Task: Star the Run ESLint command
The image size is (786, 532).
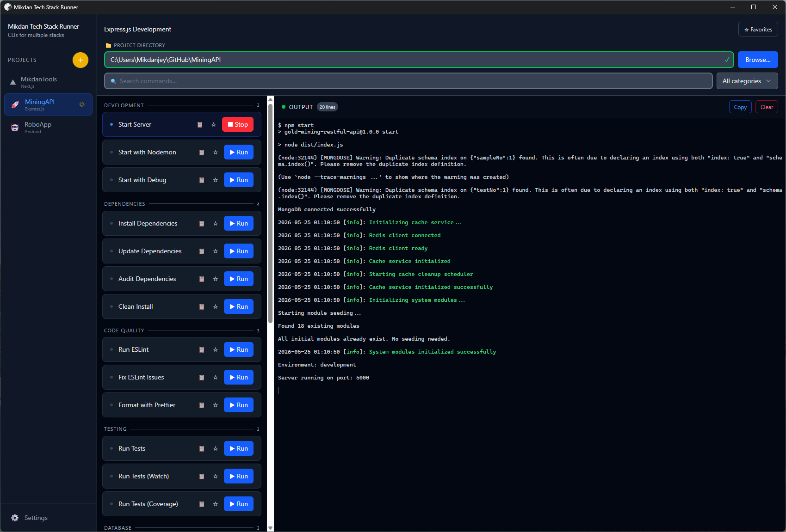Action: click(216, 350)
